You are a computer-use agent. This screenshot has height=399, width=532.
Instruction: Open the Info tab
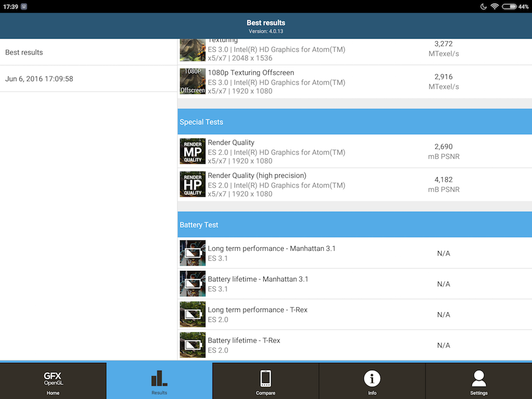pos(372,381)
